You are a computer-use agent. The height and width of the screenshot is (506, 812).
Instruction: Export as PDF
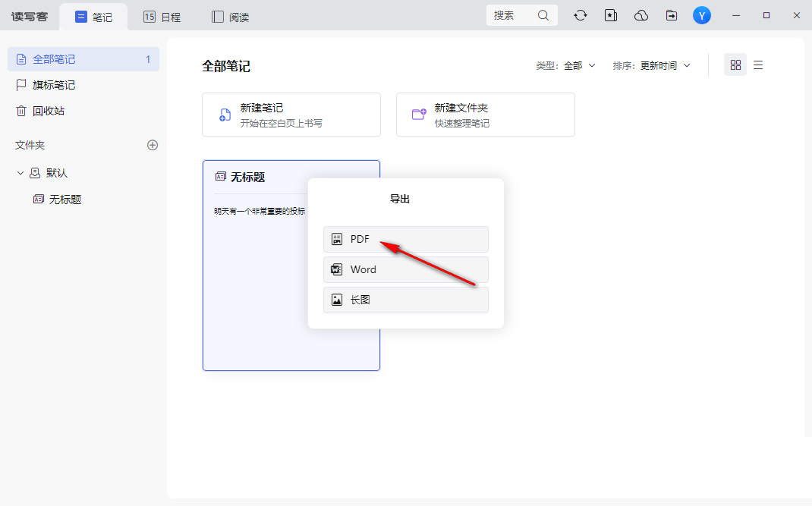click(x=405, y=239)
